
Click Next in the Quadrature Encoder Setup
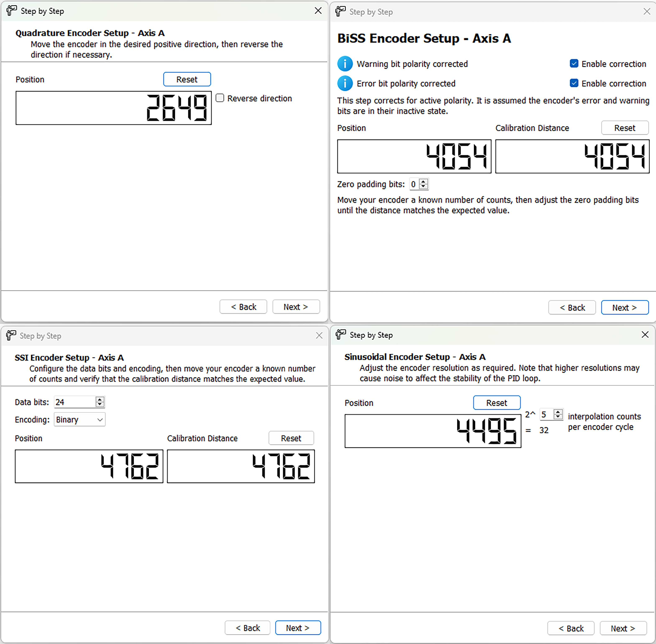point(295,306)
